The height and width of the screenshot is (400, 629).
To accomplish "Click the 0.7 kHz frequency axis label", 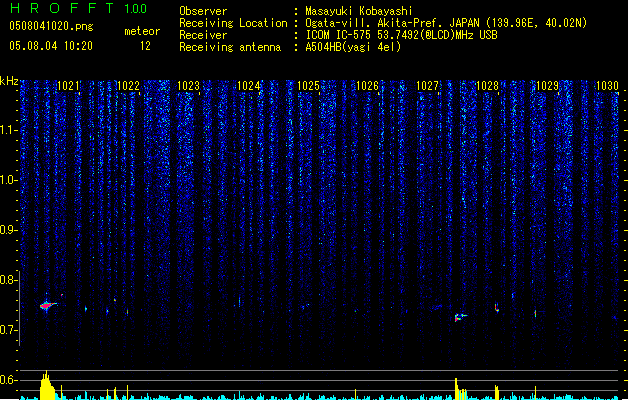I will [8, 330].
